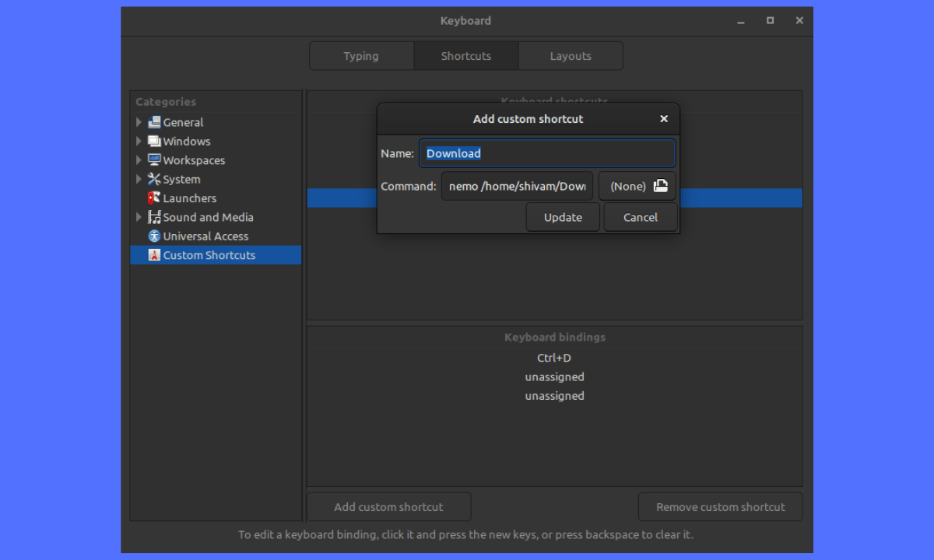Click the General category icon
934x560 pixels.
point(154,122)
